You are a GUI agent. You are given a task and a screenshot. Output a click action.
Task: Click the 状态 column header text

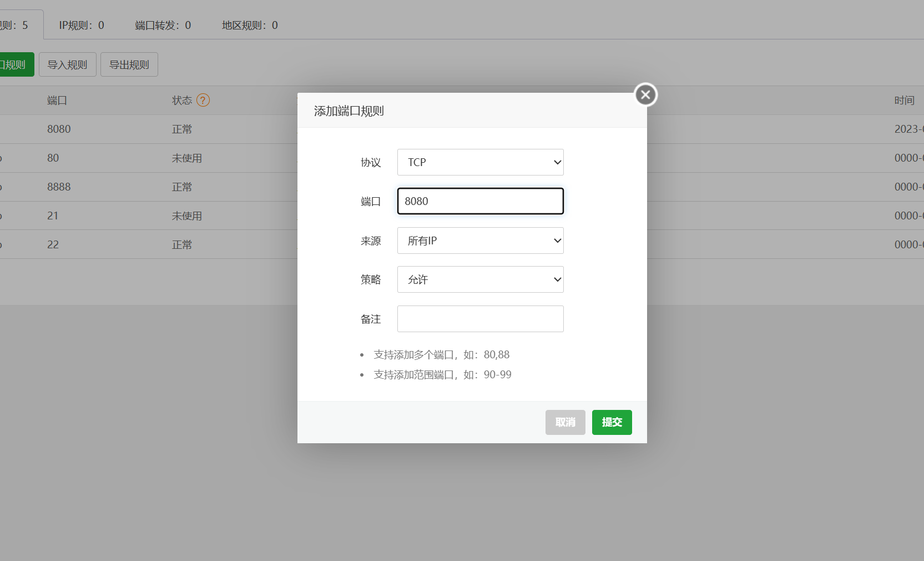tap(182, 101)
